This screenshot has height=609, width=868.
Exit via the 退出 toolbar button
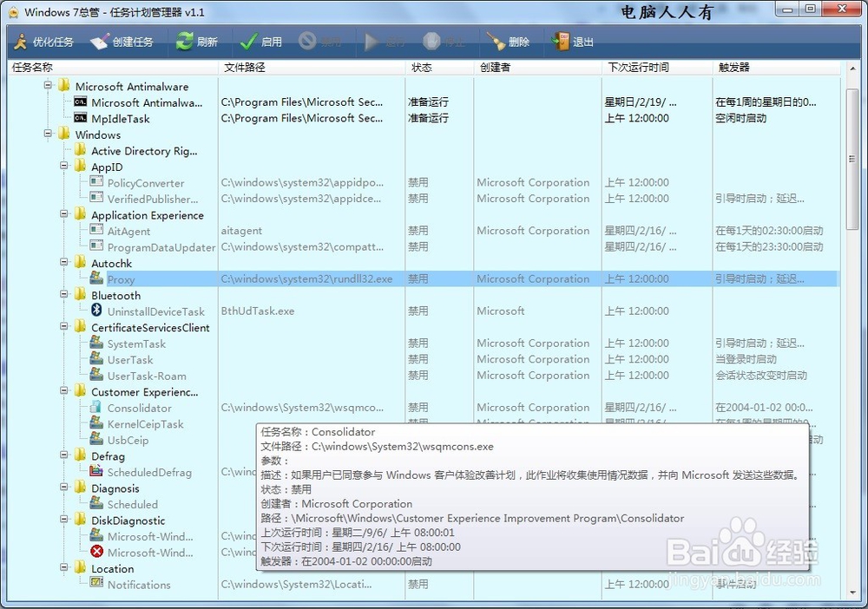[572, 42]
